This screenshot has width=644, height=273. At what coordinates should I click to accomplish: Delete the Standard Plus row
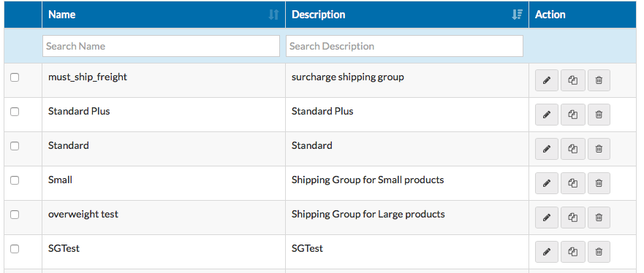(x=599, y=115)
